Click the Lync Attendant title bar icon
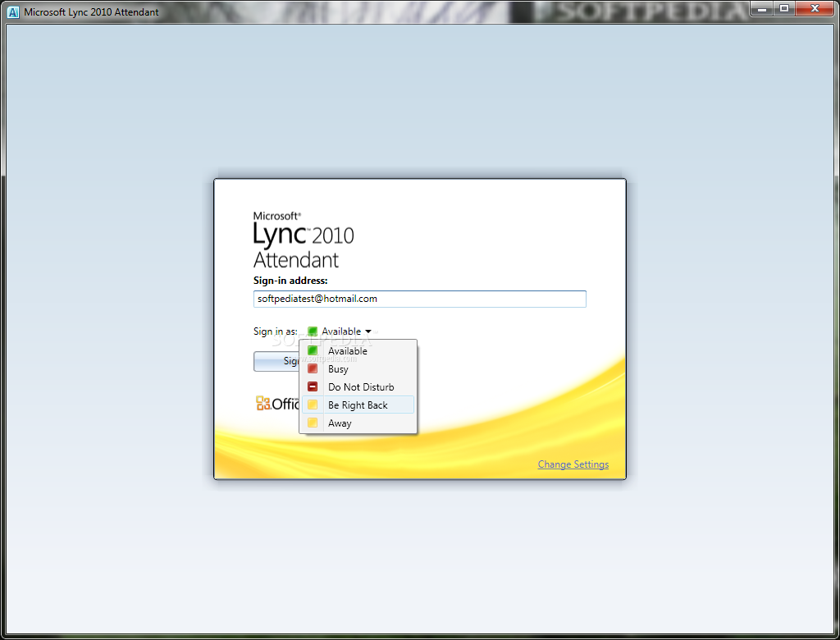 click(13, 11)
